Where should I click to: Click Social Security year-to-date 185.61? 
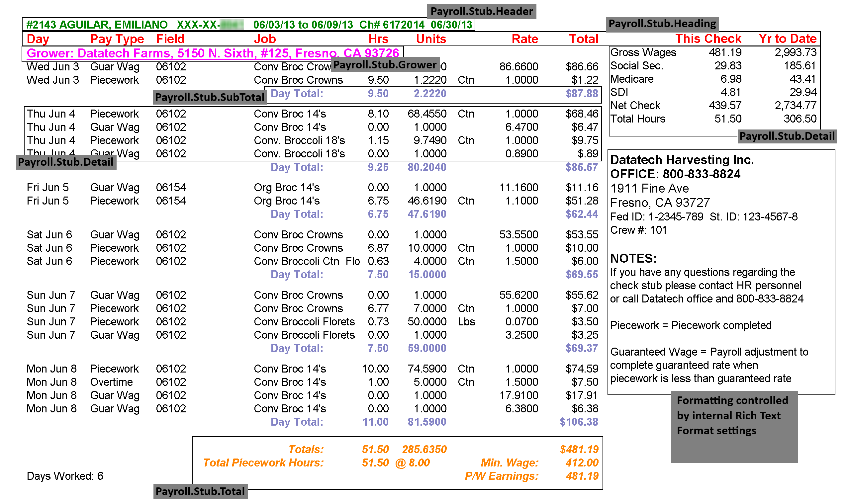(x=800, y=66)
